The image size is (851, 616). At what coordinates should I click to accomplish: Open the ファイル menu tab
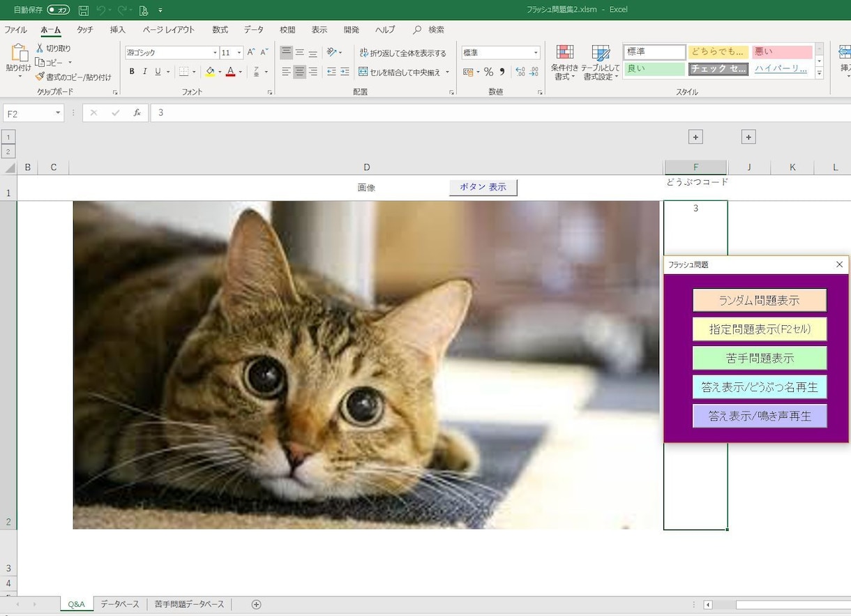coord(15,30)
